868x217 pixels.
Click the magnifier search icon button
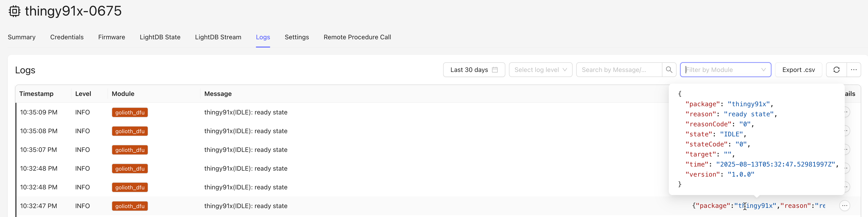tap(669, 70)
